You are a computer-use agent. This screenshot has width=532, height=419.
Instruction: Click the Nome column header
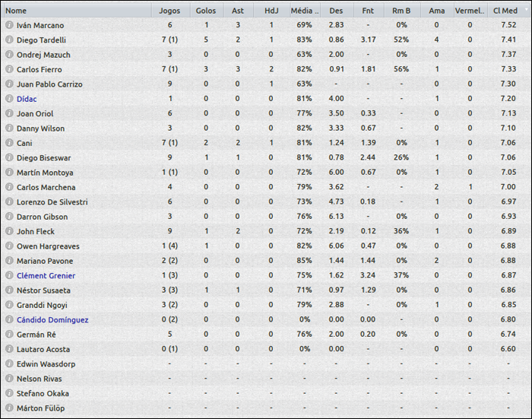coord(15,11)
